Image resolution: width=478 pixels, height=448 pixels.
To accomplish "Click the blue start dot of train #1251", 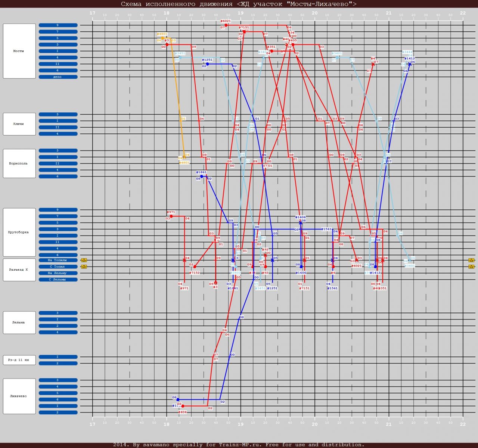I will pos(207,64).
